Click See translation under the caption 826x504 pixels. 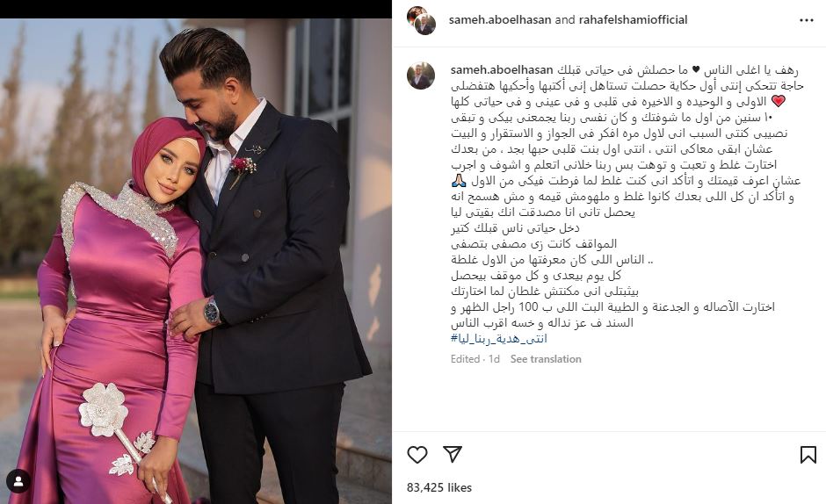(546, 359)
